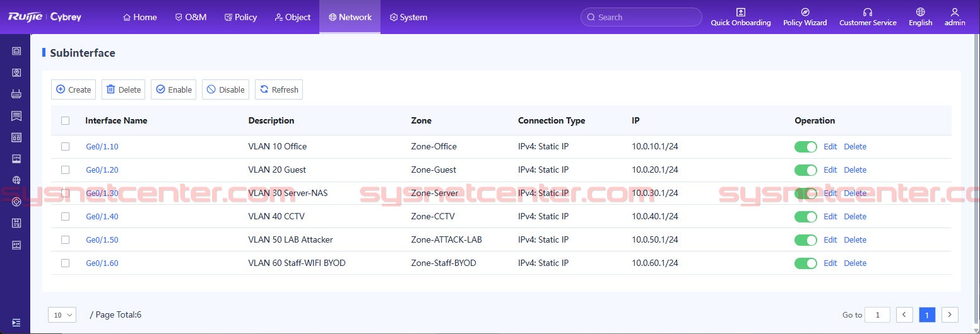
Task: Delete the VLAN 30 Server-NAS row
Action: click(855, 193)
